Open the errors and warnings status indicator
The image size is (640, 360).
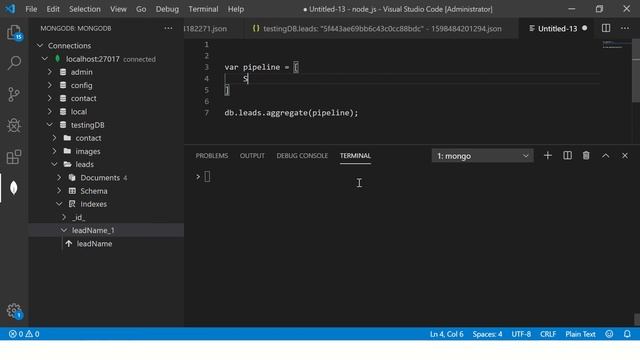pos(24,334)
